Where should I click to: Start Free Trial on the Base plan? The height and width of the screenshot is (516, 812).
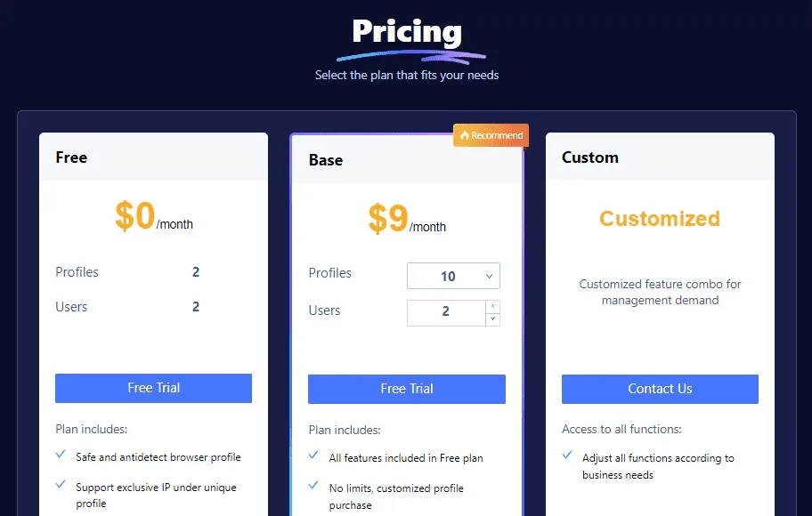[x=407, y=389]
